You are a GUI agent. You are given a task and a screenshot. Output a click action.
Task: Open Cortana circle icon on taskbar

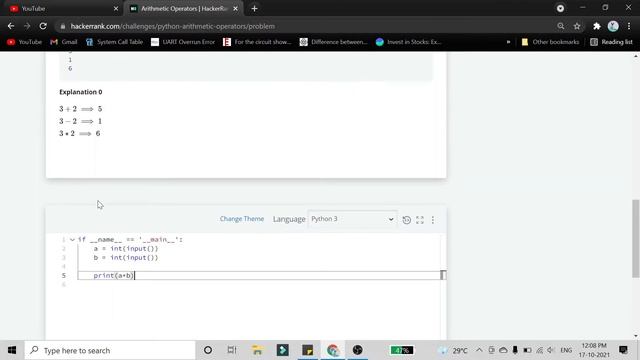pos(208,350)
